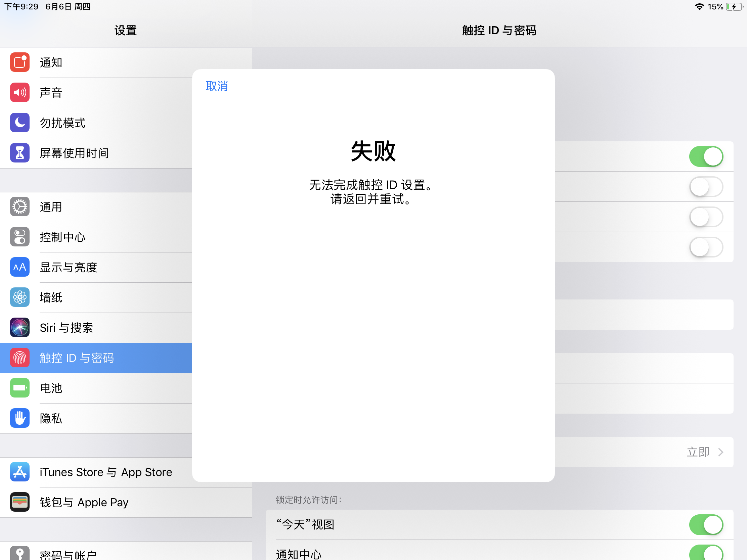Select 隐私 in the sidebar
Viewport: 747px width, 560px height.
click(51, 418)
